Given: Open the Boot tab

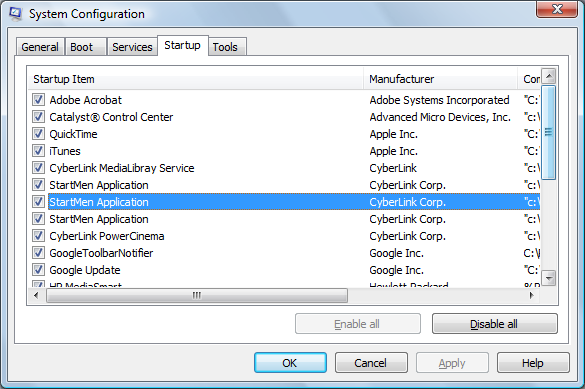Looking at the screenshot, I should pyautogui.click(x=85, y=47).
